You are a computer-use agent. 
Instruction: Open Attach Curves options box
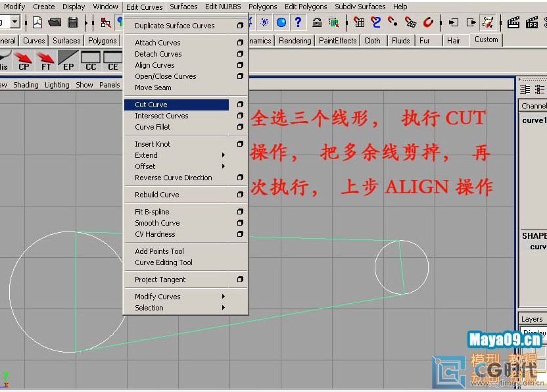point(240,43)
